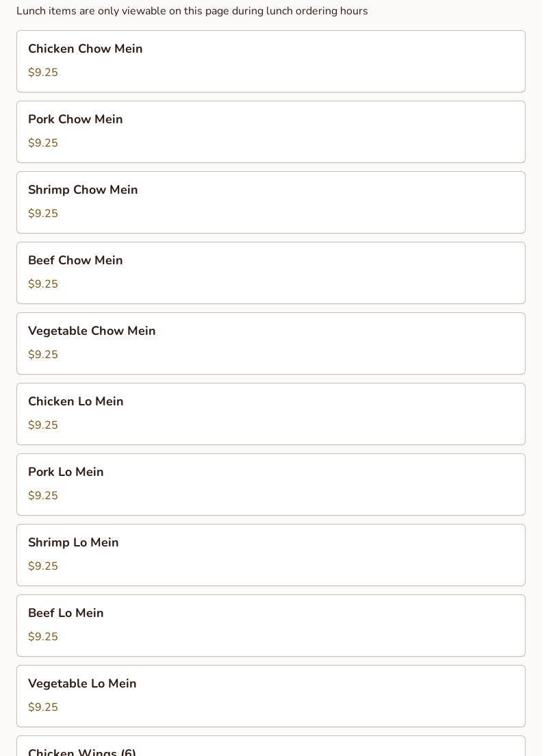Click the price below Pork Chow Mein
542x756 pixels.
tap(43, 143)
